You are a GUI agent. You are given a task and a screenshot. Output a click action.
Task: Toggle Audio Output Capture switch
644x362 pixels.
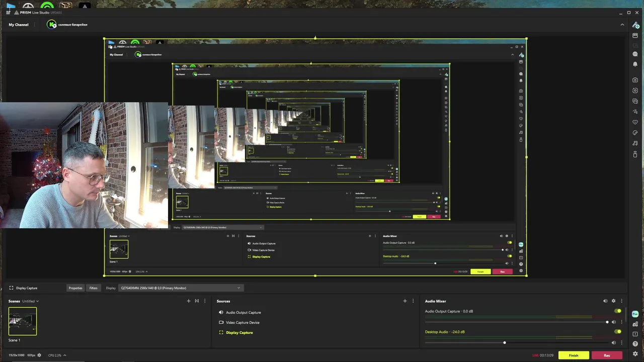tap(618, 311)
